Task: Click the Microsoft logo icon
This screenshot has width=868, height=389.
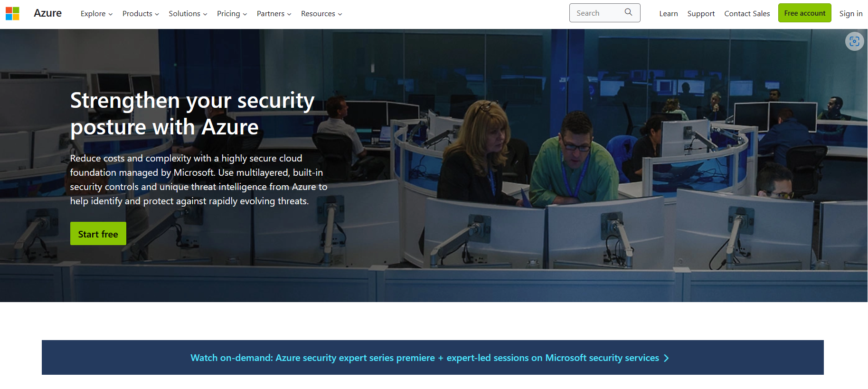Action: tap(12, 13)
